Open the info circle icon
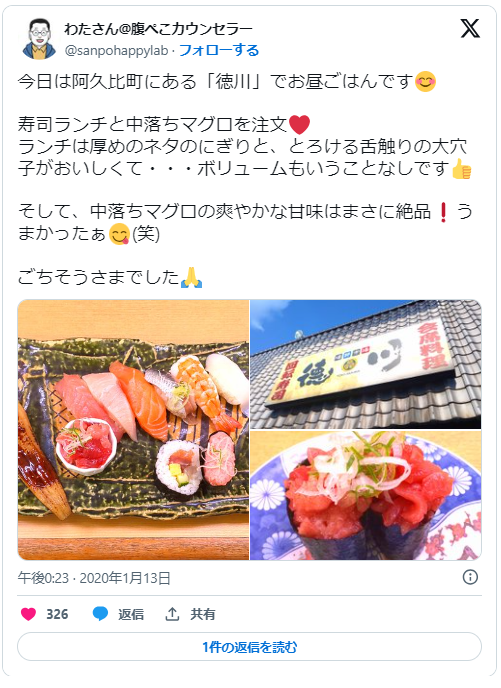Screen dimensions: 501x688 pos(470,577)
